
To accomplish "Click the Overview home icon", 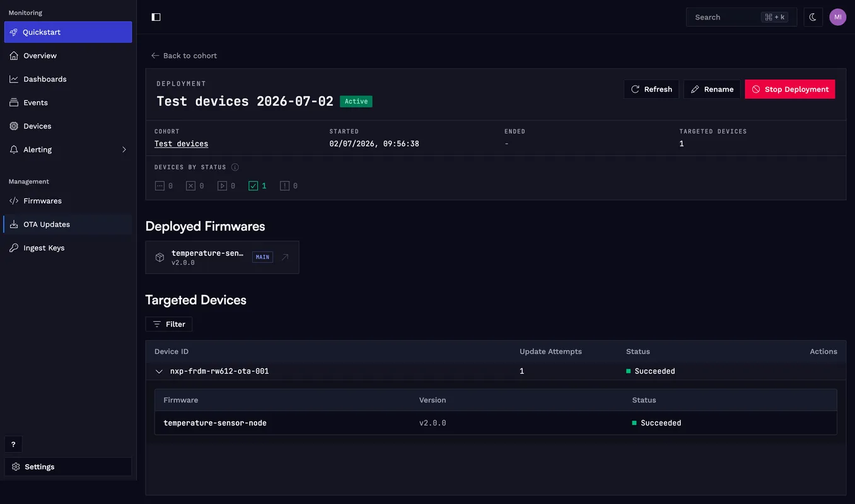I will coord(14,55).
